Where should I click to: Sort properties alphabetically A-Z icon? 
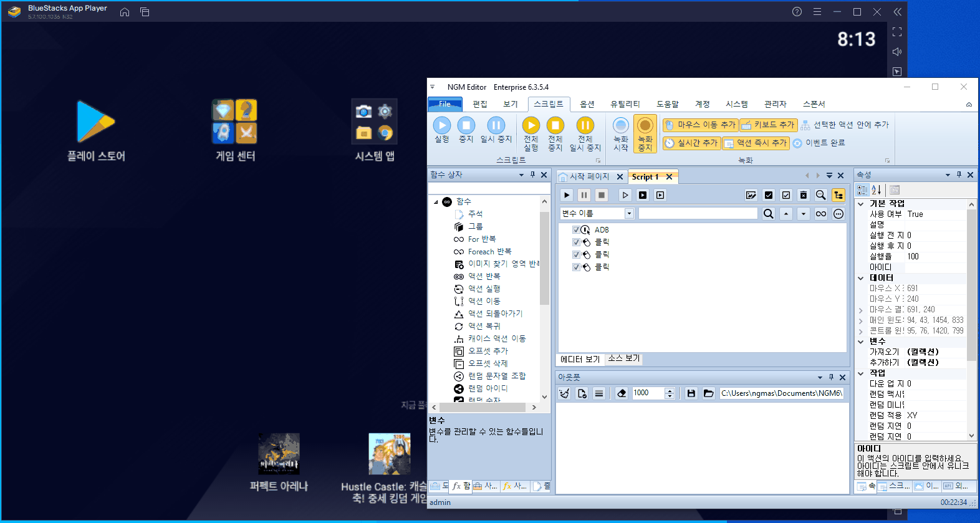tap(876, 190)
